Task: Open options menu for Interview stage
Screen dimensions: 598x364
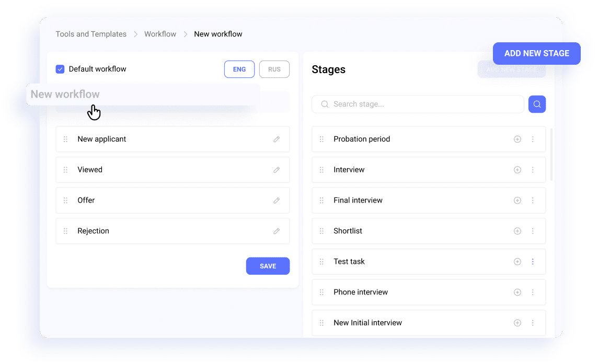Action: point(533,170)
